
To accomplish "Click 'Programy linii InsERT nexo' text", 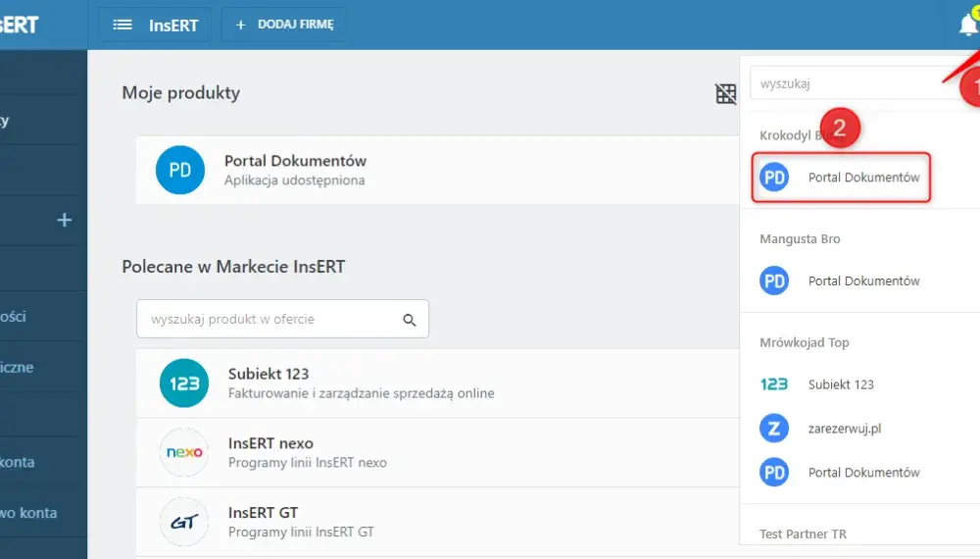I will pos(308,463).
